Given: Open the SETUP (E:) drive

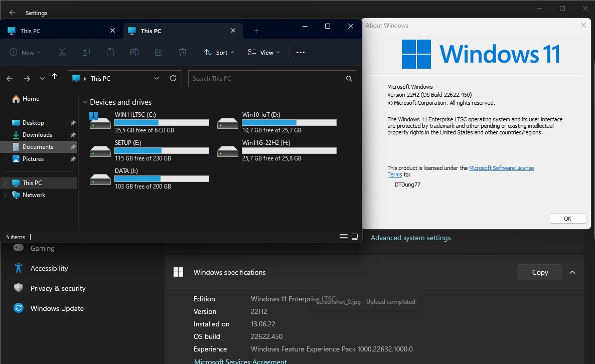Looking at the screenshot, I should click(149, 150).
